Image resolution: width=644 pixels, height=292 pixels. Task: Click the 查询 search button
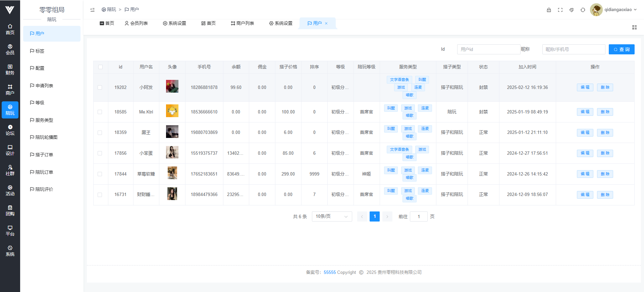621,49
